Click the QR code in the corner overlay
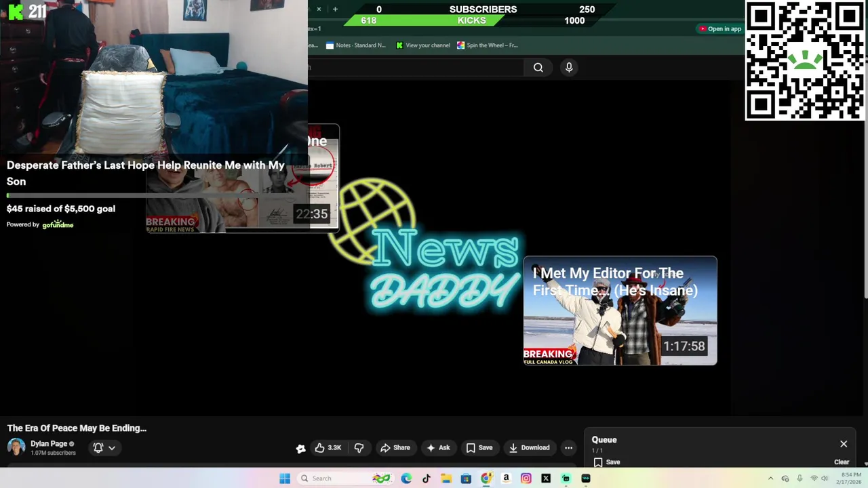 (x=805, y=61)
